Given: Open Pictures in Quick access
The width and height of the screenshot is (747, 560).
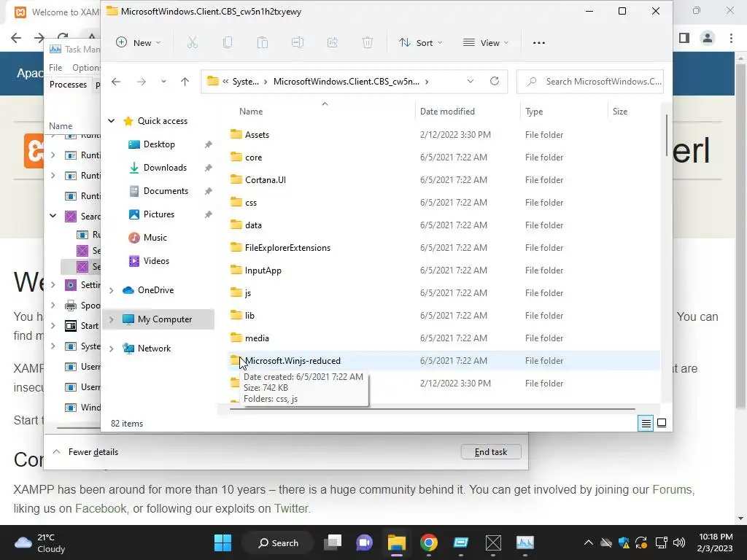Looking at the screenshot, I should 158,214.
